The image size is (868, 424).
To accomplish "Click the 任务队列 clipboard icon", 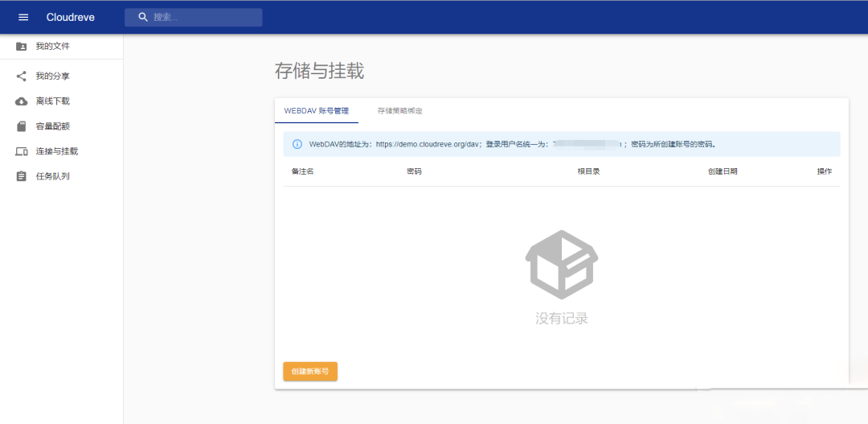I will click(21, 176).
